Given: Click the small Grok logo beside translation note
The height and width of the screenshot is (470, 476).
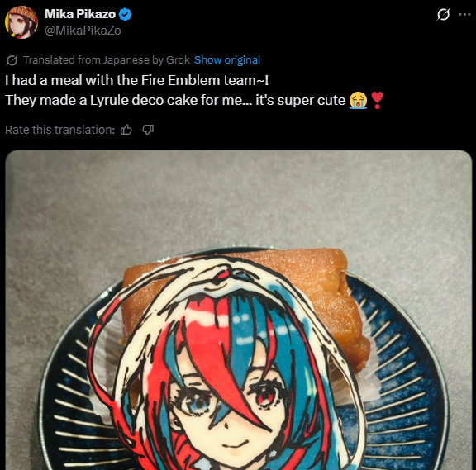Looking at the screenshot, I should pos(12,60).
